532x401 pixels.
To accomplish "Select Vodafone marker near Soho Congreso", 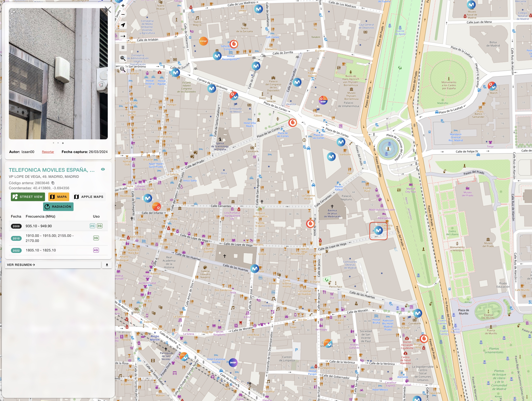I will click(x=234, y=44).
